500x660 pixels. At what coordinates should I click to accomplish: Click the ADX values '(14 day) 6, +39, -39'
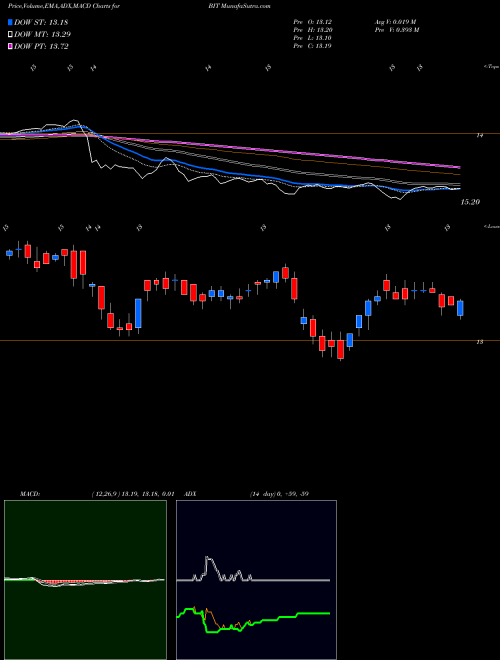(x=279, y=494)
